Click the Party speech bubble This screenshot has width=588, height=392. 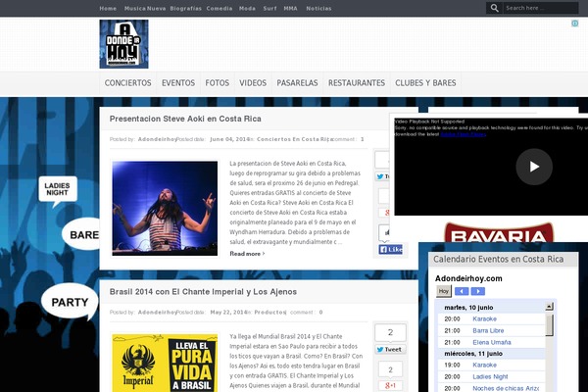pyautogui.click(x=70, y=302)
